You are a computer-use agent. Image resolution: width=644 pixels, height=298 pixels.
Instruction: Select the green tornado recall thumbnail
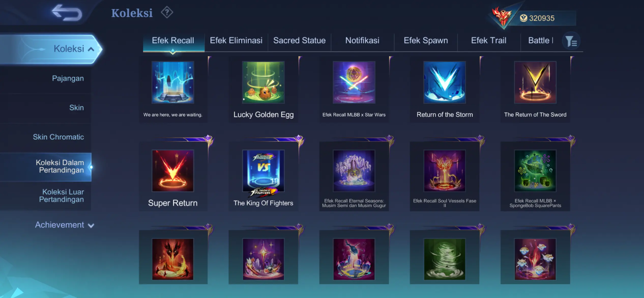(x=444, y=259)
